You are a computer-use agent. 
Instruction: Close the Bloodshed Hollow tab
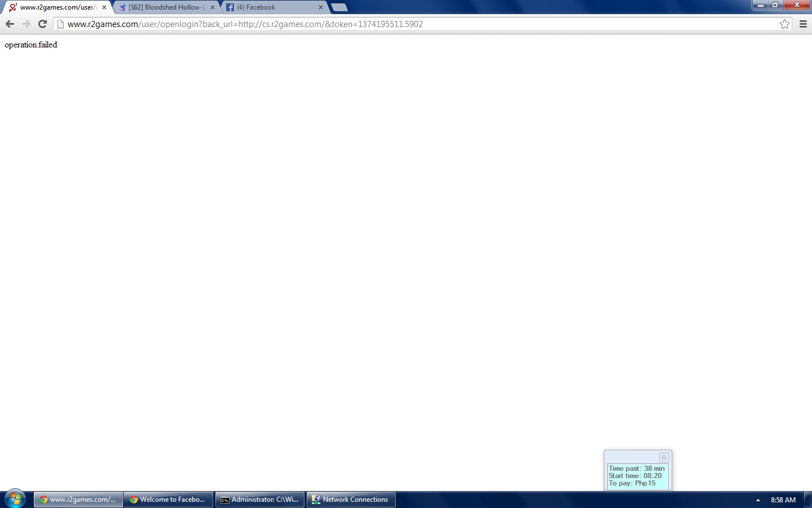tap(213, 7)
